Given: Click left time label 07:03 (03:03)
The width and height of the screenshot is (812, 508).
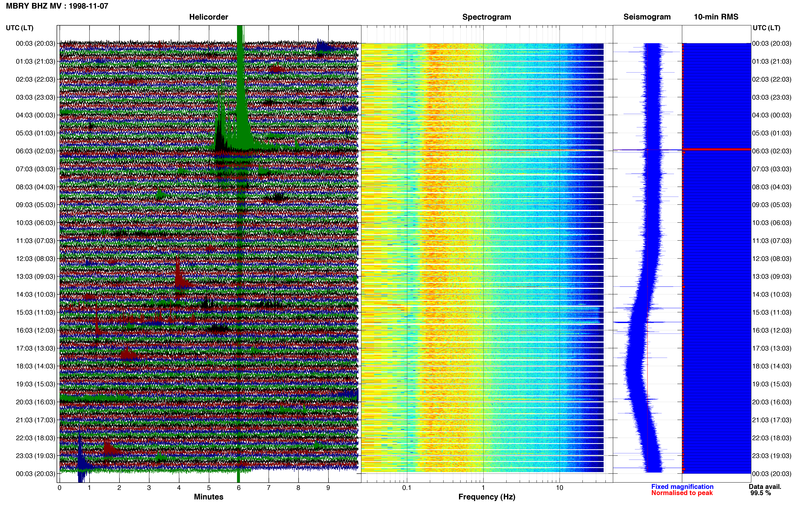Looking at the screenshot, I should coord(36,169).
